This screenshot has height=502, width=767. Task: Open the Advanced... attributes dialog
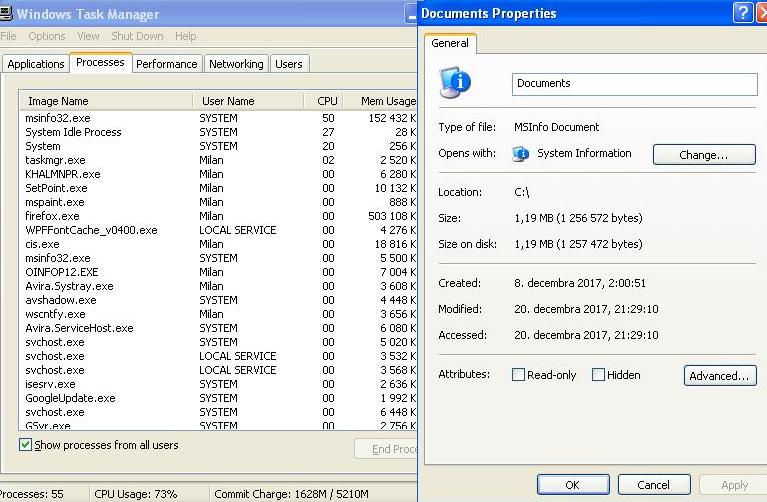point(720,376)
